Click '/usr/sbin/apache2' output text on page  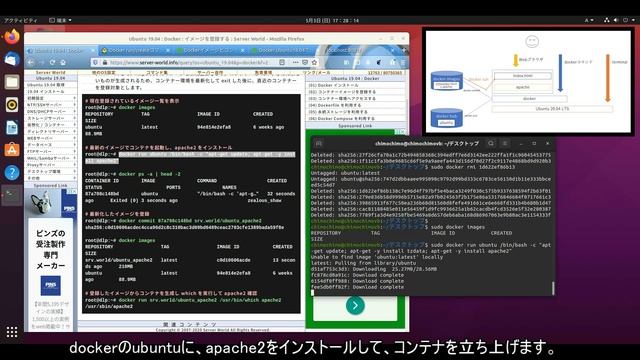(109, 307)
